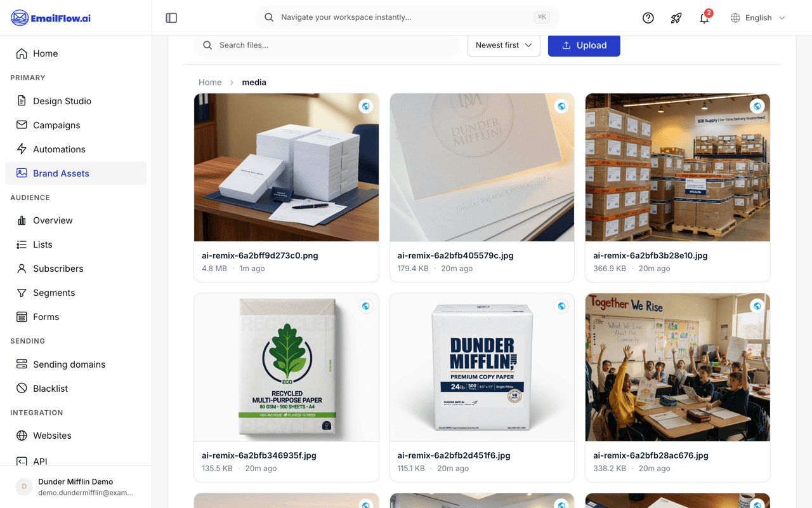Viewport: 812px width, 508px height.
Task: Open Automations in sidebar
Action: (x=75, y=149)
